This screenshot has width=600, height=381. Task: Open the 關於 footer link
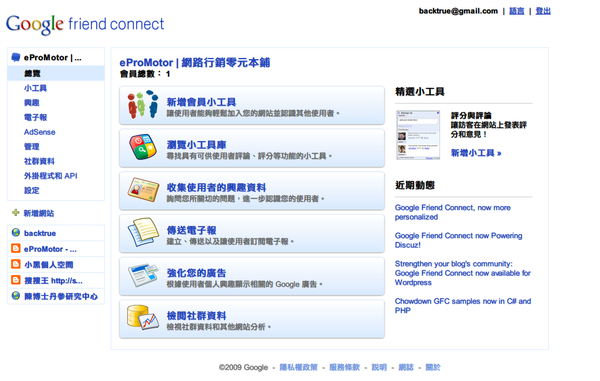[433, 367]
